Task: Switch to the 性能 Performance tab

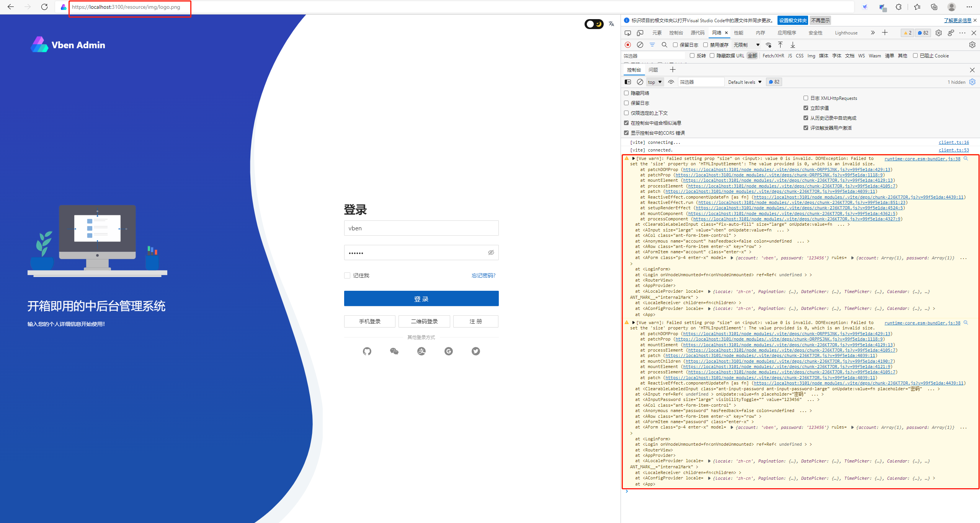Action: pos(739,33)
